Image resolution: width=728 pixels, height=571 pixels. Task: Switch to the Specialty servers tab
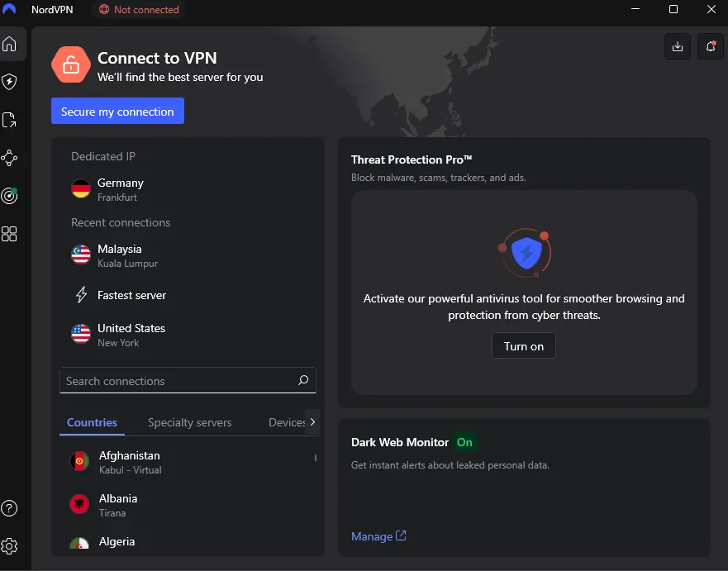(x=189, y=422)
